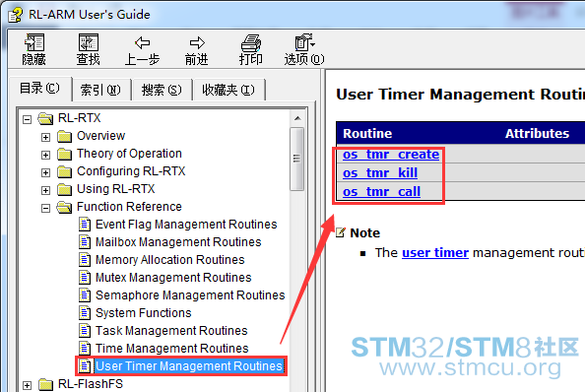Select System Functions topic
The height and width of the screenshot is (392, 585).
pyautogui.click(x=143, y=313)
